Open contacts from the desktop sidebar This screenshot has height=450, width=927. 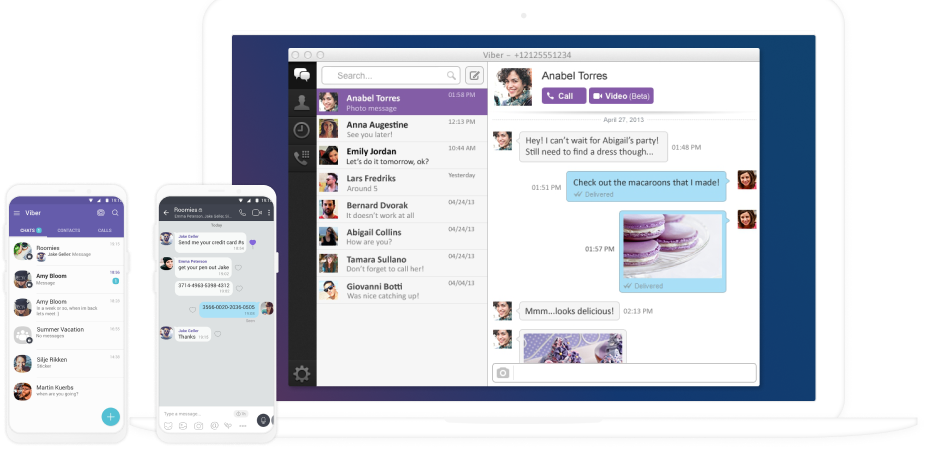[301, 102]
